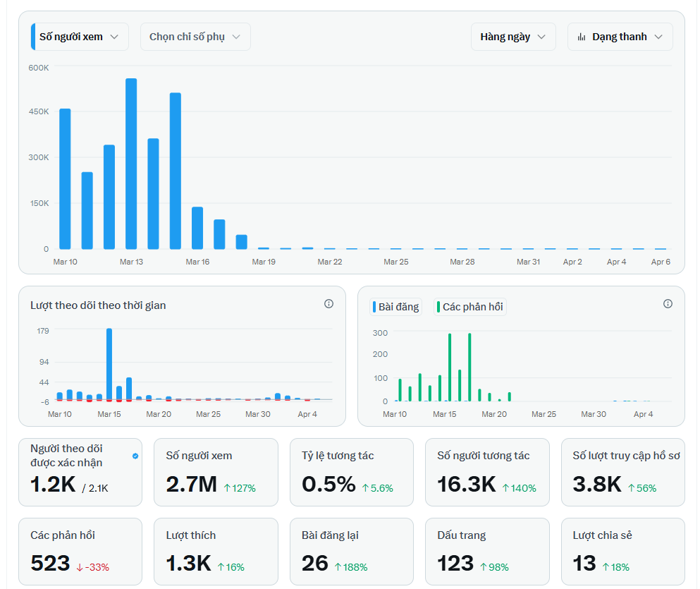Select the Dấu trang 123 card
Viewport: 700px width, 589px height.
(x=487, y=552)
